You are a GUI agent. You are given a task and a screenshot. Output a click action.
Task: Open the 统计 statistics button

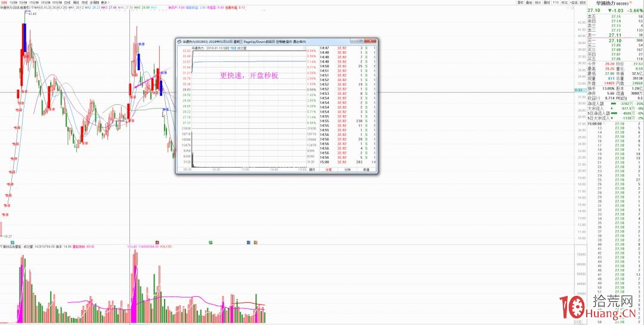pyautogui.click(x=538, y=2)
